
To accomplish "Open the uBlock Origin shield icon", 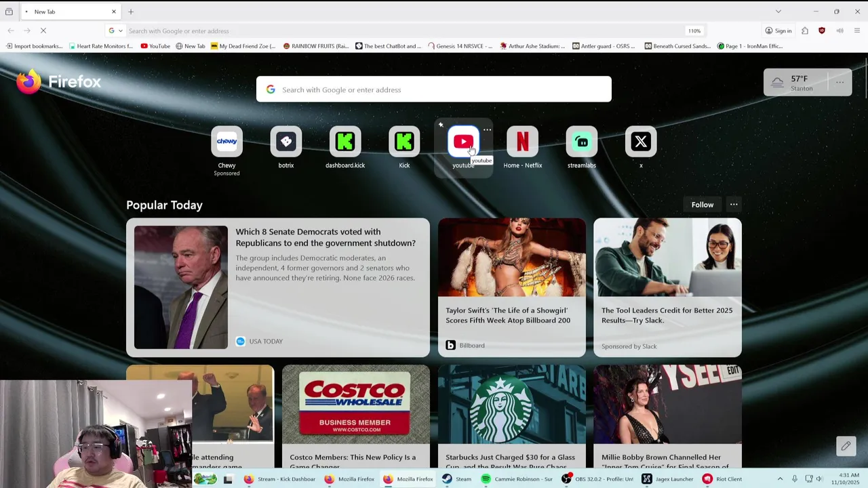I will click(822, 30).
